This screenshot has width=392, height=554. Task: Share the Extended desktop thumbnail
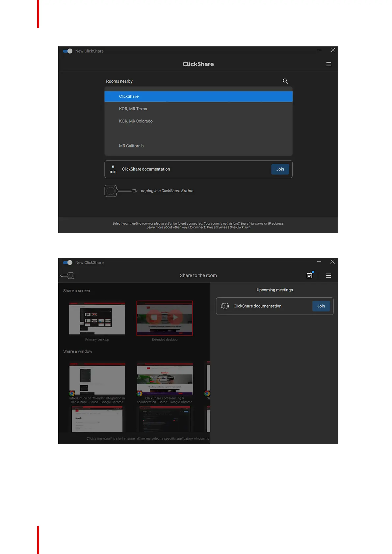click(165, 318)
